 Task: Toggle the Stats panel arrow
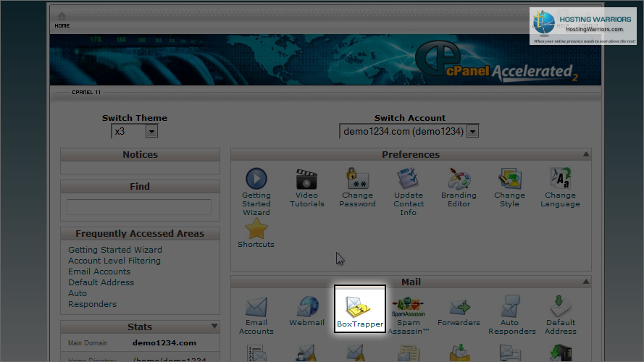point(214,327)
